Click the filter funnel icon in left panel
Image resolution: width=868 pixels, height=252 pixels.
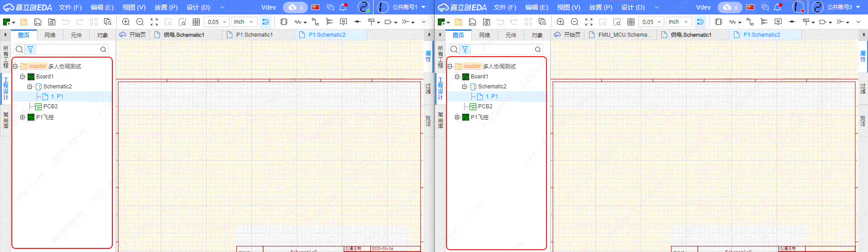pyautogui.click(x=30, y=49)
